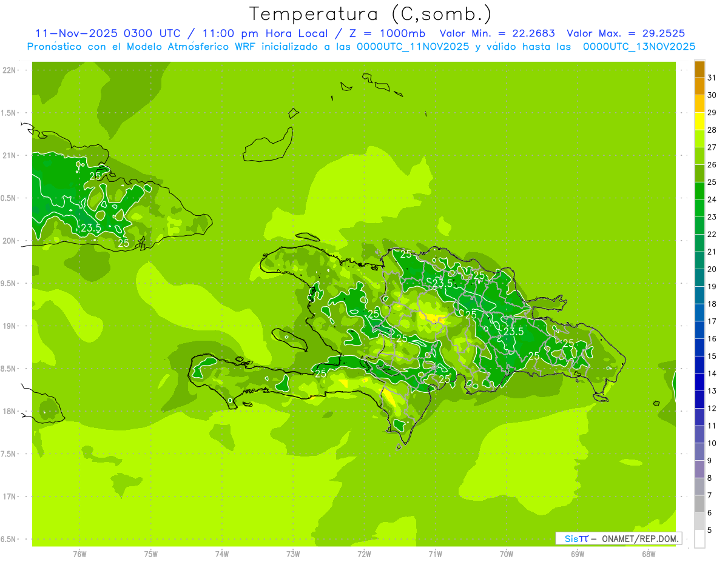Click the Valor Min. = 22.2683 value
Image resolution: width=728 pixels, height=562 pixels.
point(497,34)
